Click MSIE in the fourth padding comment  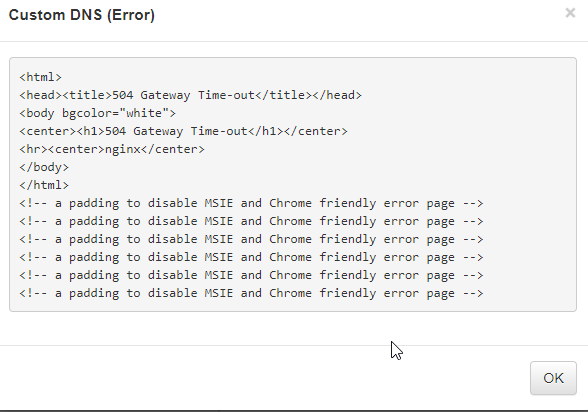pos(219,257)
